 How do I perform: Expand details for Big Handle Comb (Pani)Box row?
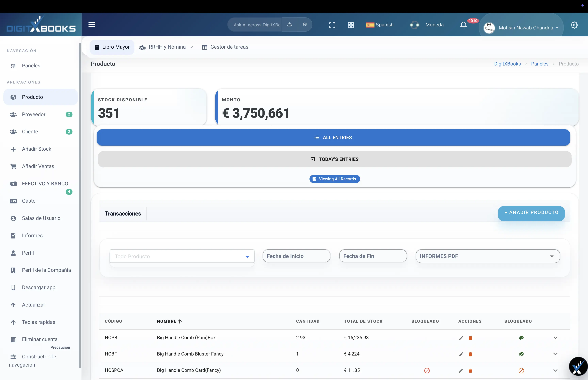556,338
